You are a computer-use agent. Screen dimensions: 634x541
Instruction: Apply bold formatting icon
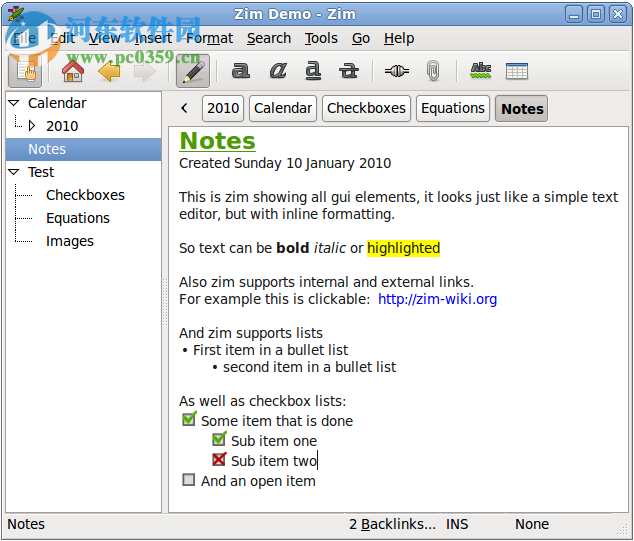coord(241,71)
